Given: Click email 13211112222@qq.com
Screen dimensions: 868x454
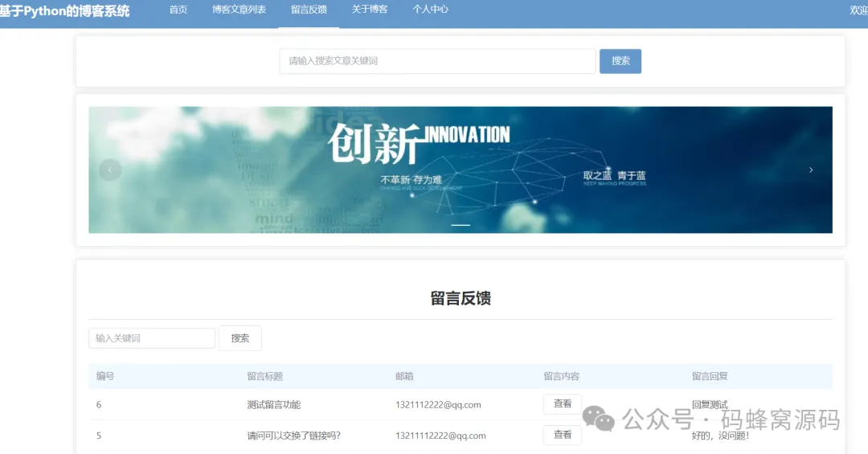Looking at the screenshot, I should point(440,436).
